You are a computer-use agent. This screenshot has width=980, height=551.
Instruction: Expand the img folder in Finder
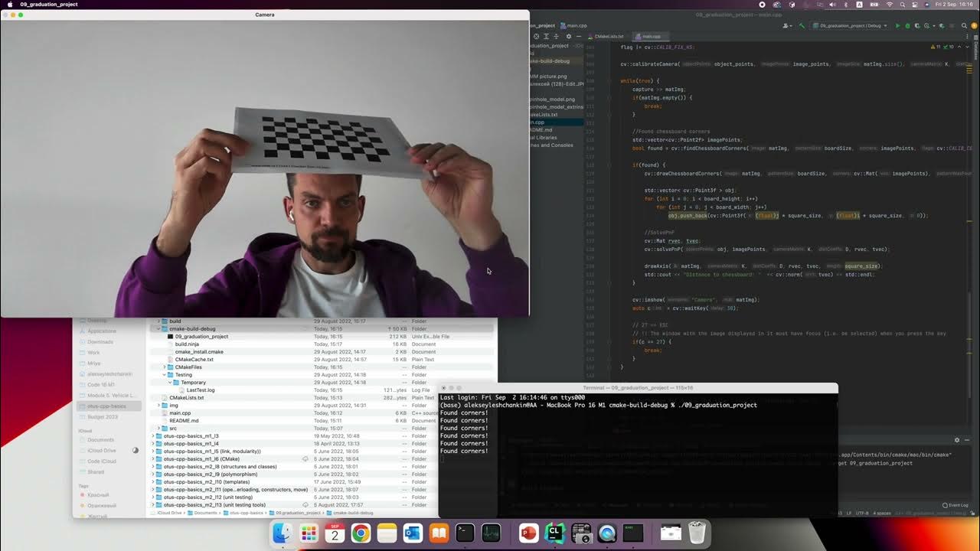click(158, 406)
